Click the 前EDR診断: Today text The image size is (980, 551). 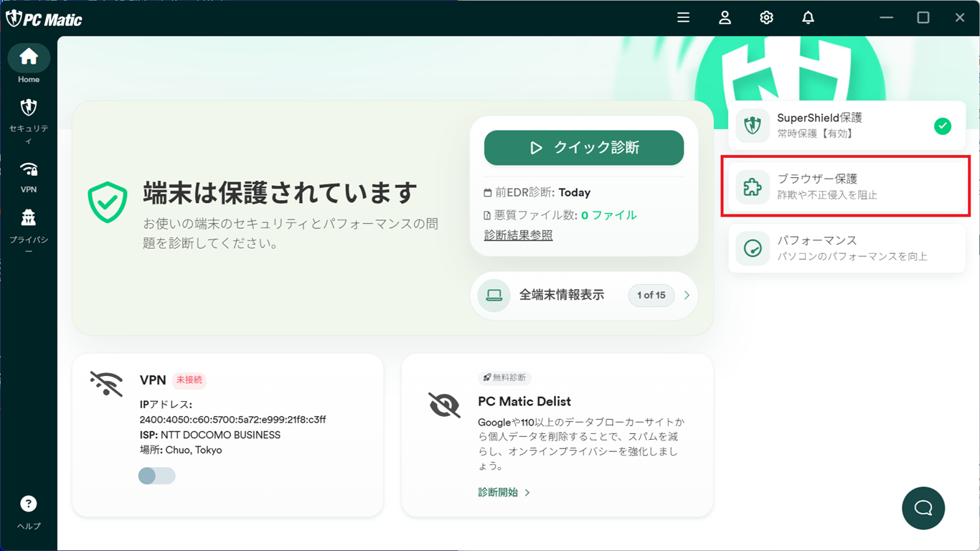coord(538,192)
